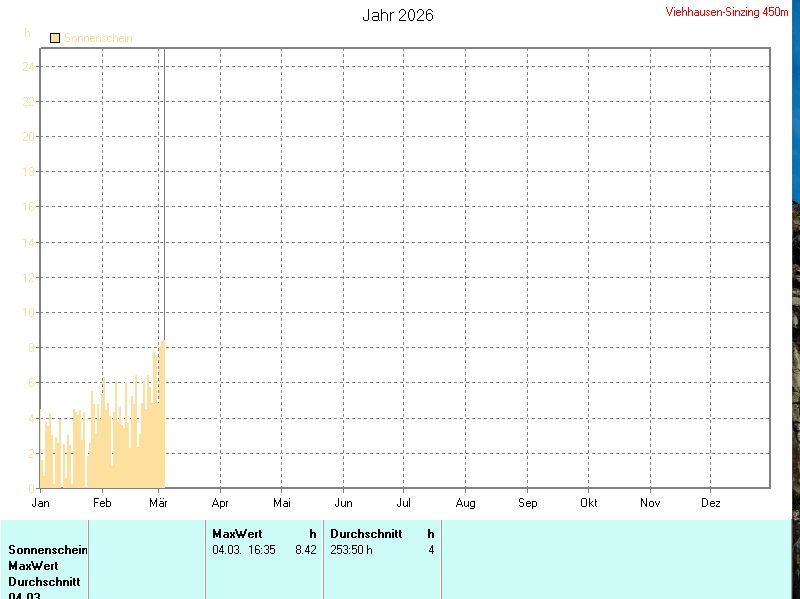The height and width of the screenshot is (599, 800).
Task: Select the Jan label on x-axis
Action: pyautogui.click(x=41, y=502)
